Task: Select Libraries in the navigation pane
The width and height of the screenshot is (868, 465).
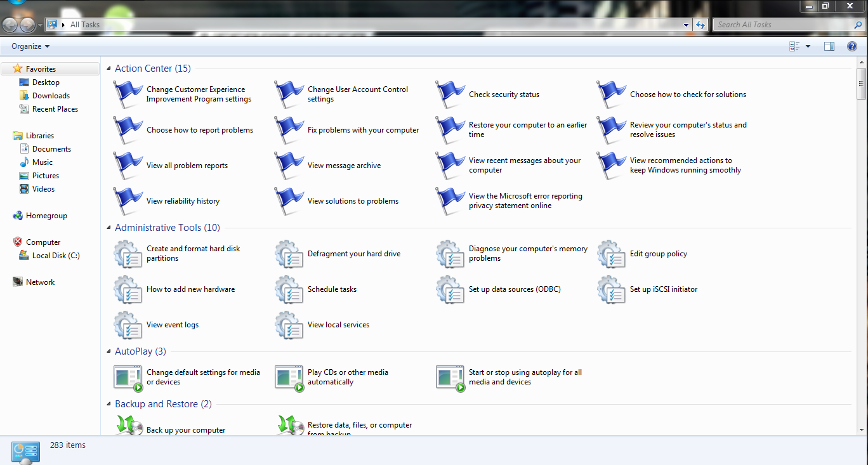Action: point(40,136)
